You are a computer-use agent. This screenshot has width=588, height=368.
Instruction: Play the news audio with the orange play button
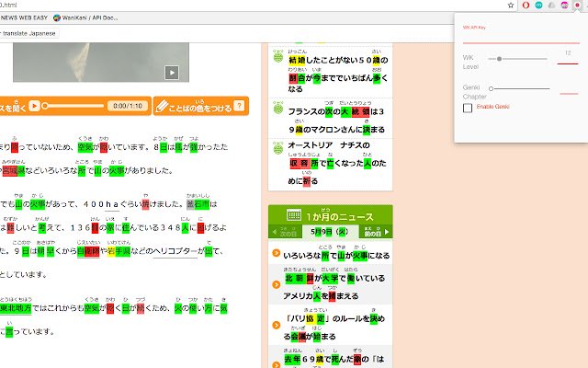click(x=34, y=106)
